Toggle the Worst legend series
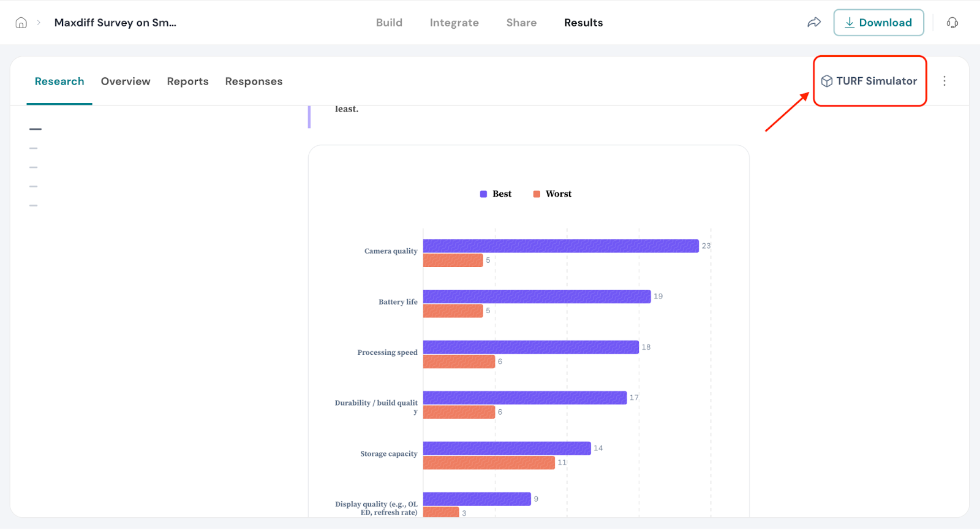Image resolution: width=980 pixels, height=530 pixels. [x=552, y=194]
